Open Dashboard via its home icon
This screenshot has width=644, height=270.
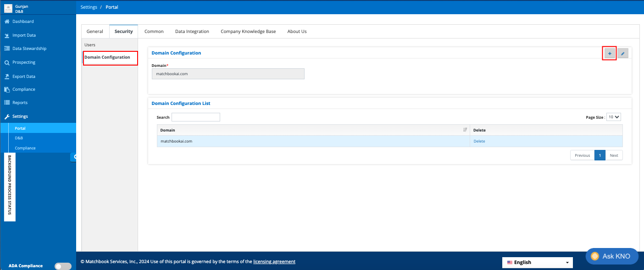(x=7, y=22)
